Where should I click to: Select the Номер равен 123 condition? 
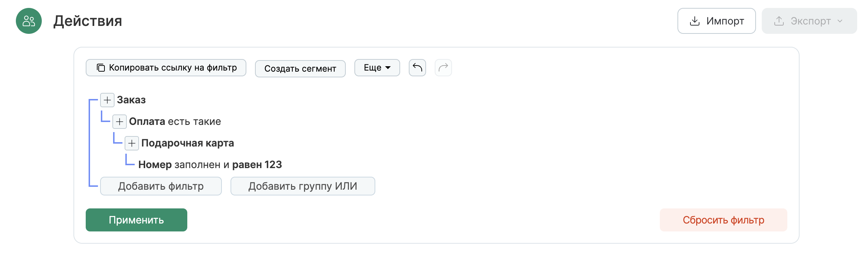[x=210, y=164]
